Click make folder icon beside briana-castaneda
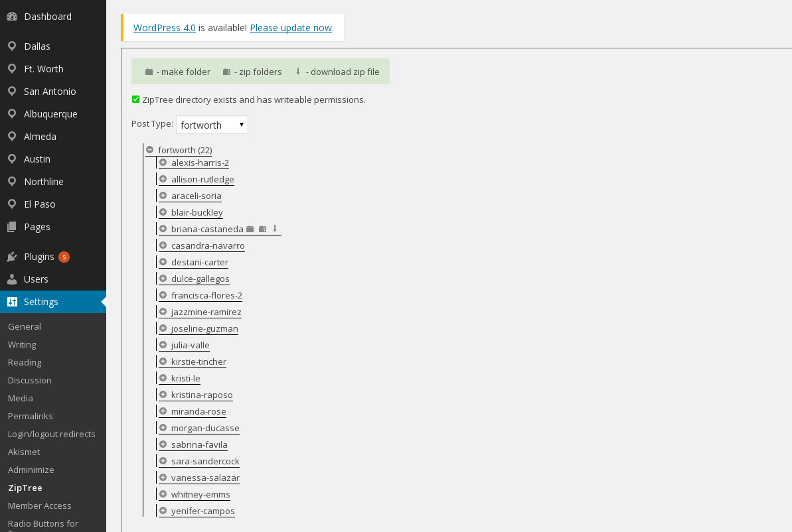This screenshot has width=792, height=532. [250, 229]
